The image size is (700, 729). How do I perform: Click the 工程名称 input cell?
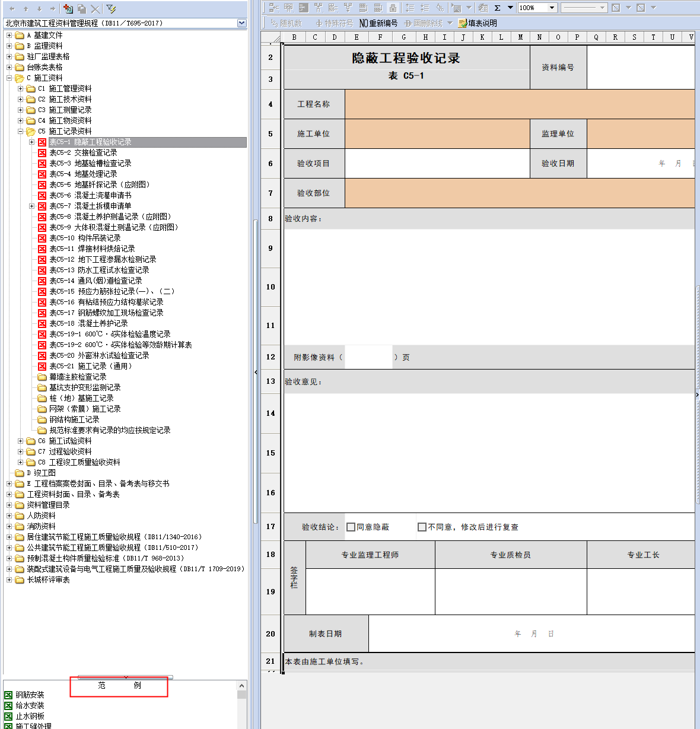click(x=520, y=104)
